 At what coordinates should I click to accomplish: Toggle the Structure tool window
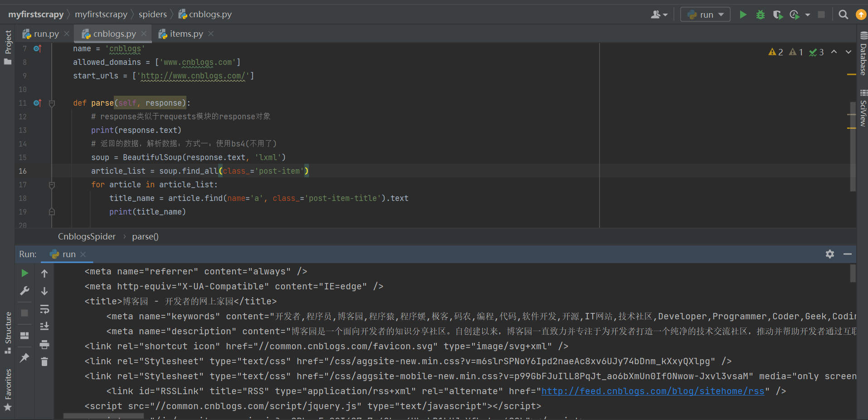click(x=8, y=332)
